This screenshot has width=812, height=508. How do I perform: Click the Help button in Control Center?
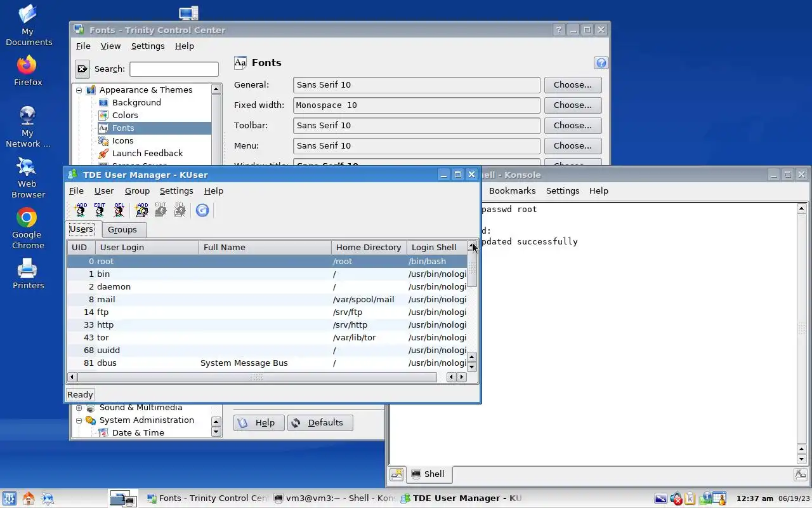(259, 422)
